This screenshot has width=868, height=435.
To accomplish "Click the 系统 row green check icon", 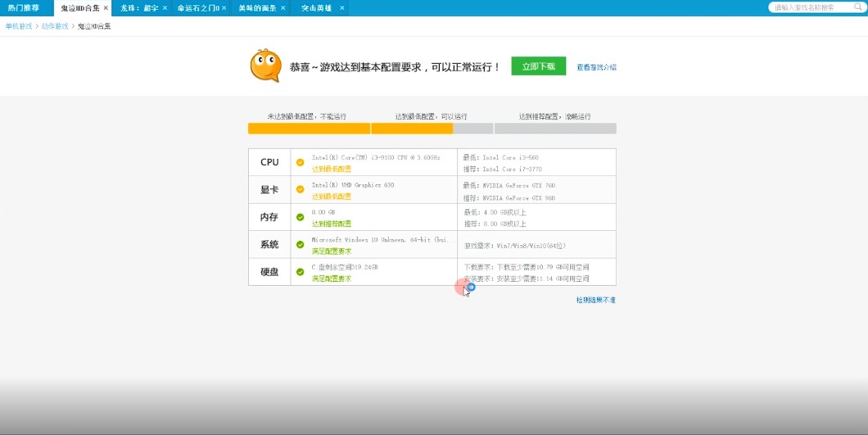I will [x=301, y=244].
